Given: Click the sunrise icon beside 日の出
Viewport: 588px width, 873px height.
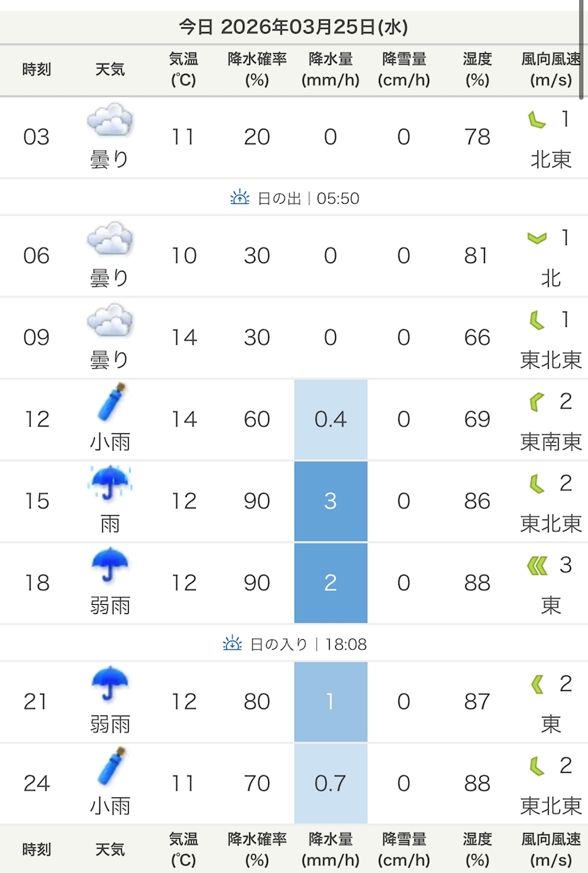Looking at the screenshot, I should [240, 198].
